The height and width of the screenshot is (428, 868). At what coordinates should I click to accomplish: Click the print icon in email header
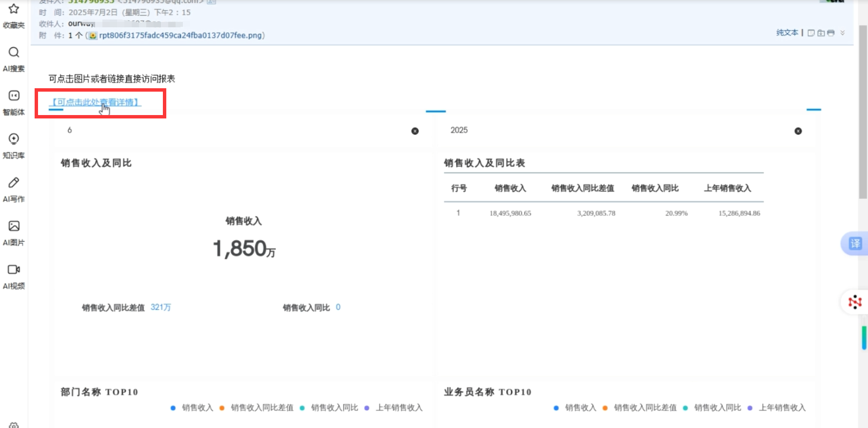[x=831, y=33]
